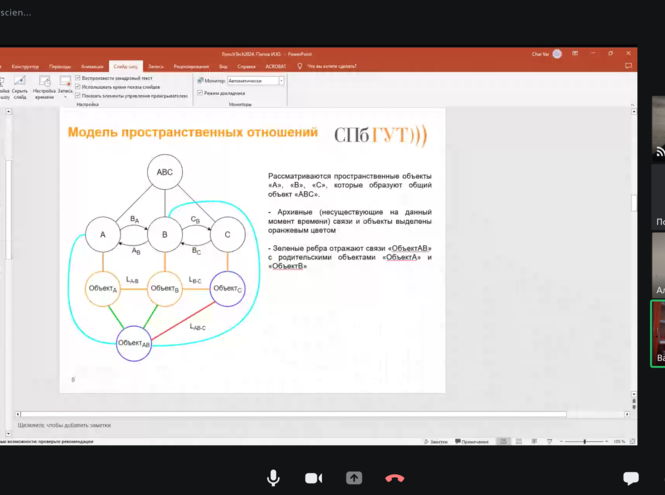Open the 'Монитор' dropdown set to Автоматически
Screen dimensions: 665x495
[x=255, y=81]
